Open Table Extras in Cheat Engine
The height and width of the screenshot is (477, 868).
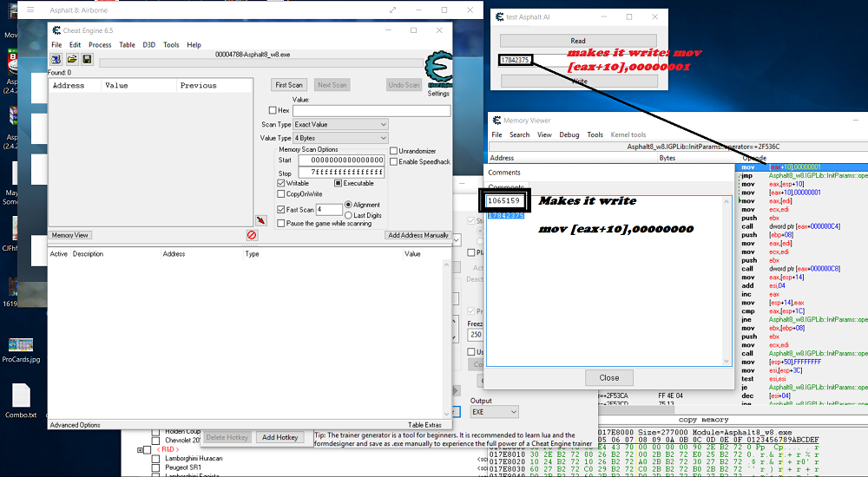point(424,425)
